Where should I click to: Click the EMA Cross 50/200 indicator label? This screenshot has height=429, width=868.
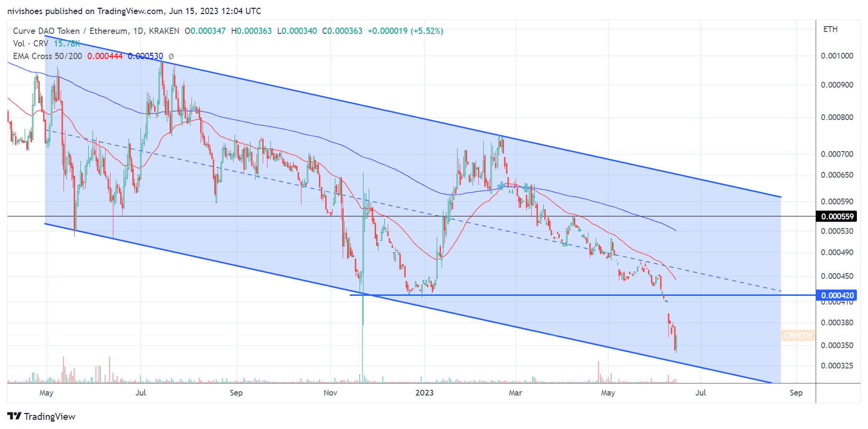pyautogui.click(x=47, y=56)
